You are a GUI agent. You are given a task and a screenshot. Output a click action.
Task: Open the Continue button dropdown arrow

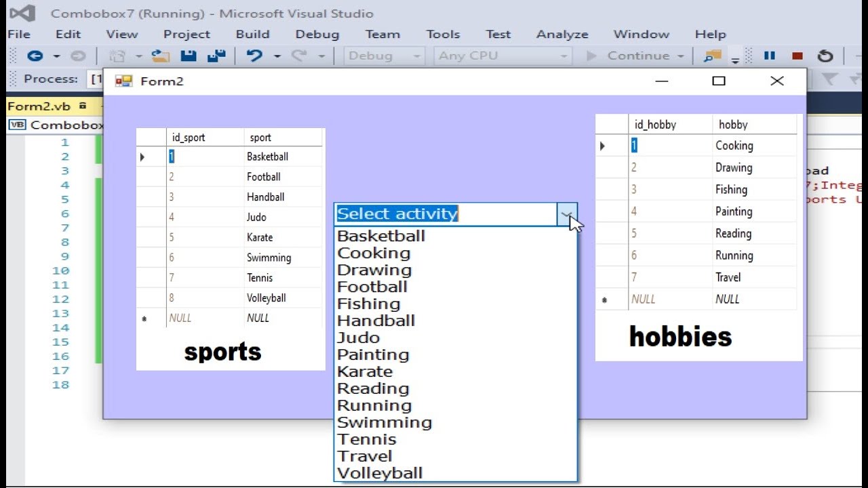point(680,56)
